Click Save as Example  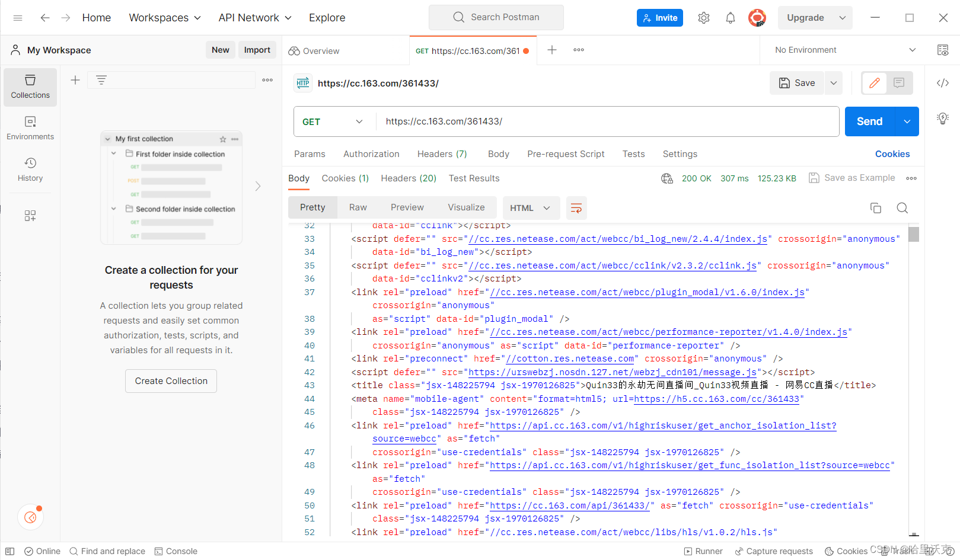click(852, 178)
